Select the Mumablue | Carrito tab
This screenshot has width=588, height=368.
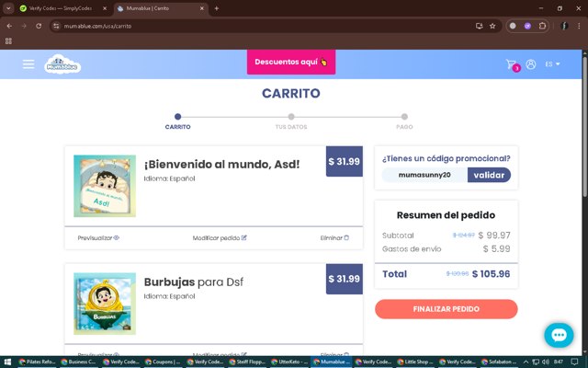pyautogui.click(x=161, y=8)
